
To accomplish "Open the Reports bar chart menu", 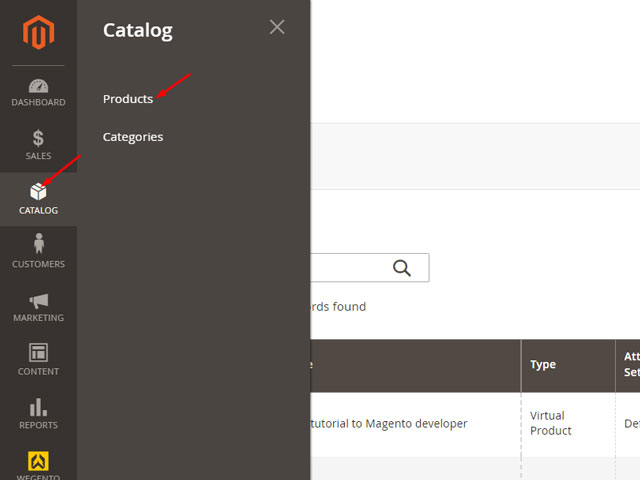I will click(x=38, y=413).
